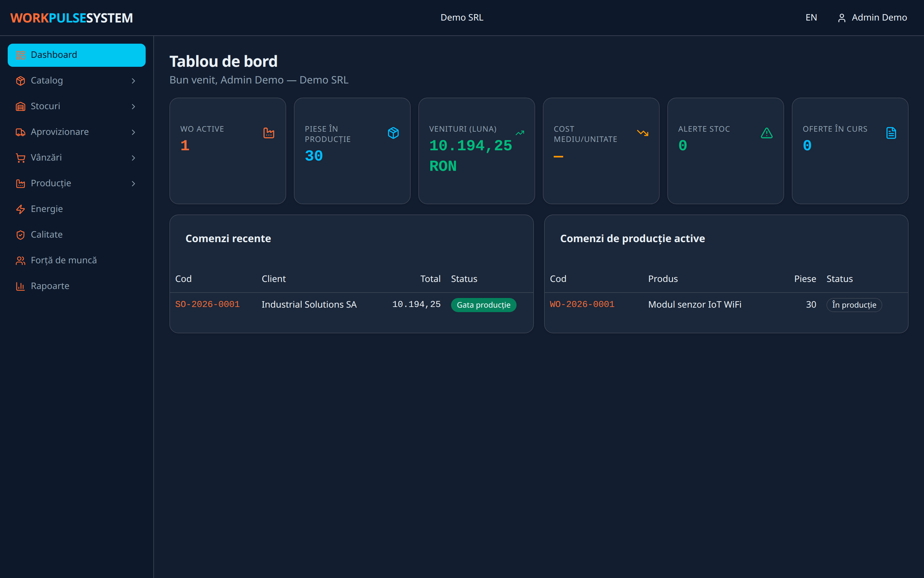Open the Admin Demo user menu
The image size is (924, 578).
[x=872, y=18]
